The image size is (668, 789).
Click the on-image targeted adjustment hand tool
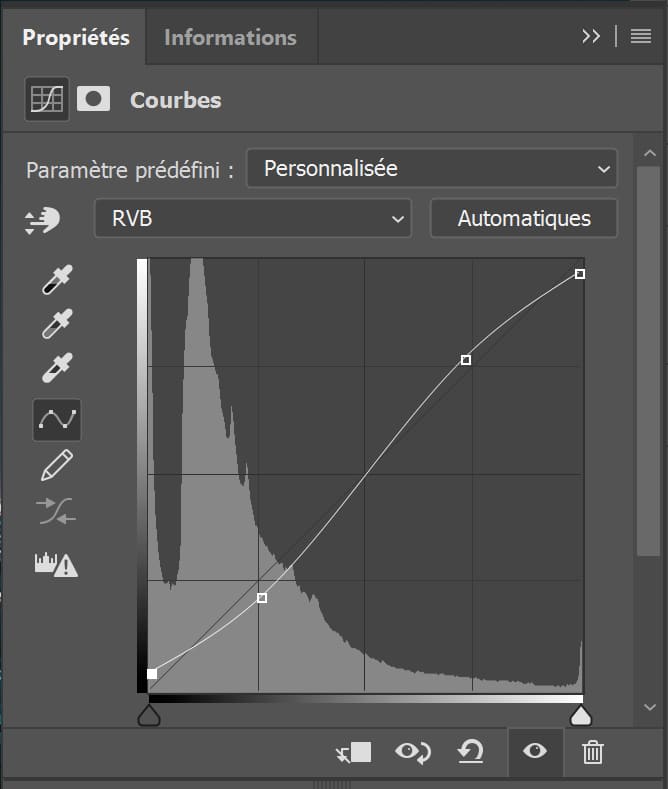(42, 220)
